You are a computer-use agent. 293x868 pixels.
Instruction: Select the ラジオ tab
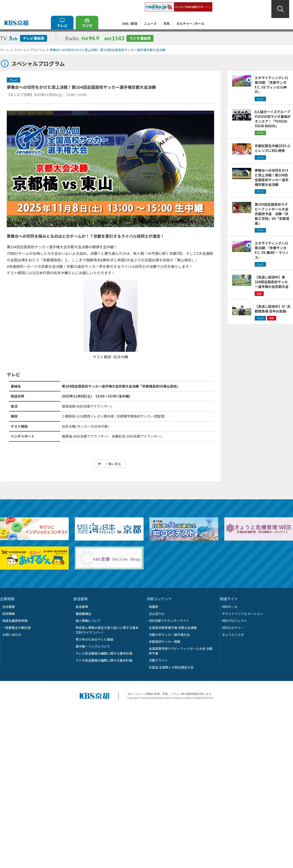point(87,23)
